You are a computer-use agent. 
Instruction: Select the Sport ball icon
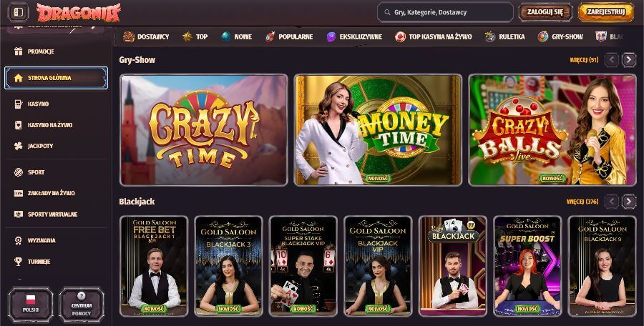point(18,172)
